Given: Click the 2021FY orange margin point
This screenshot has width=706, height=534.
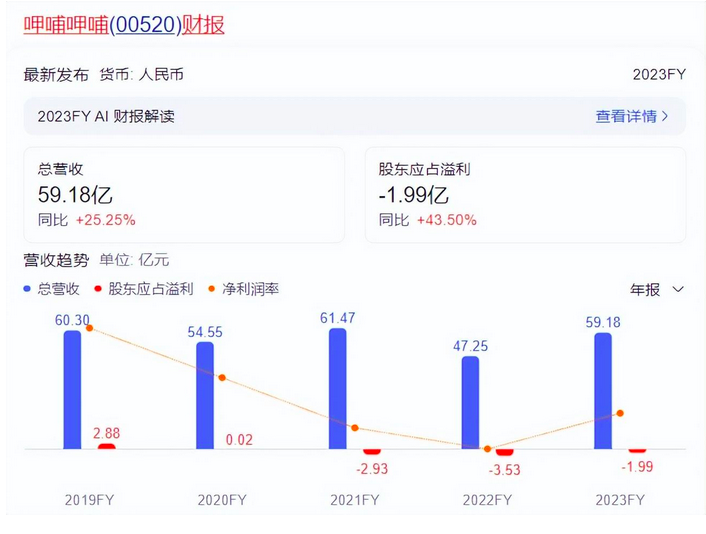Looking at the screenshot, I should click(x=355, y=428).
